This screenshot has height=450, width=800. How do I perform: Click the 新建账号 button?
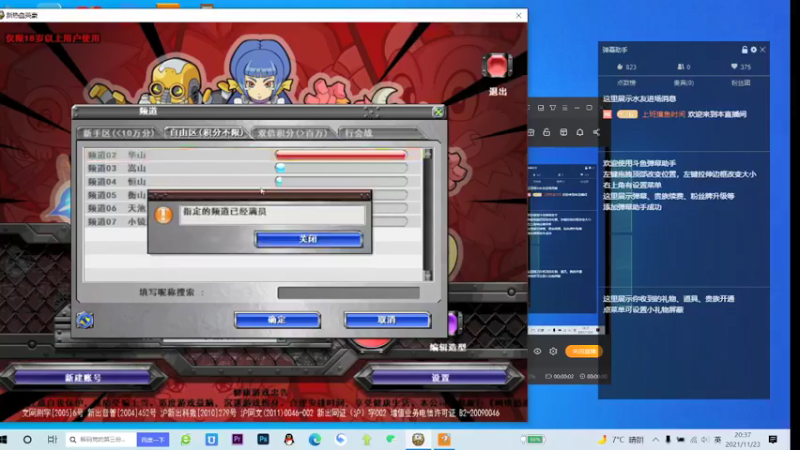83,378
